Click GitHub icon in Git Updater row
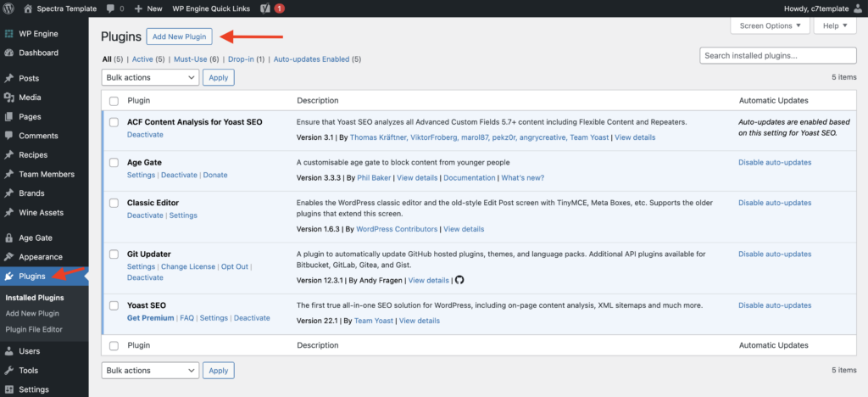 tap(459, 280)
